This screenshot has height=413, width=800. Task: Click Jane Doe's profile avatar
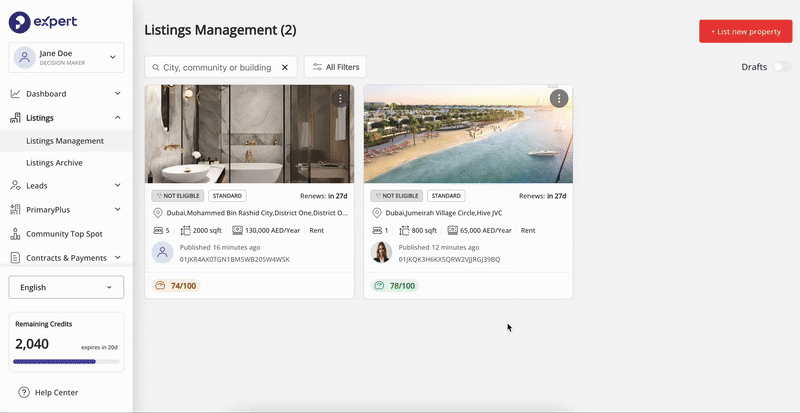(24, 57)
